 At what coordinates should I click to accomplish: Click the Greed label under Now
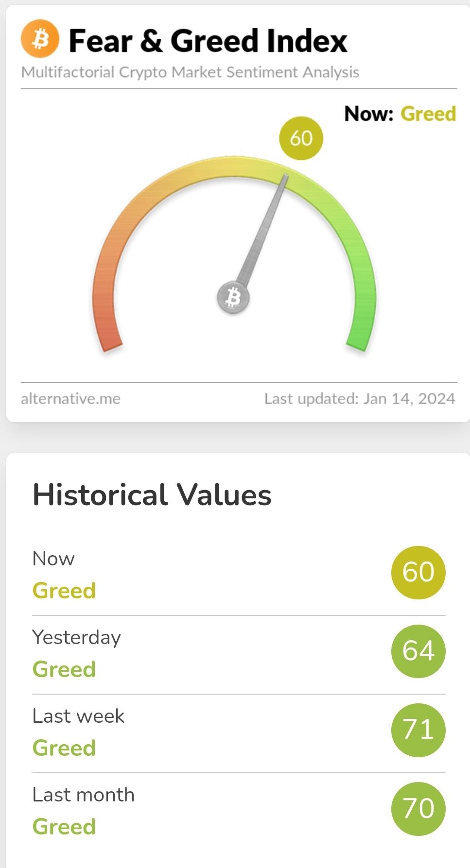pos(64,591)
